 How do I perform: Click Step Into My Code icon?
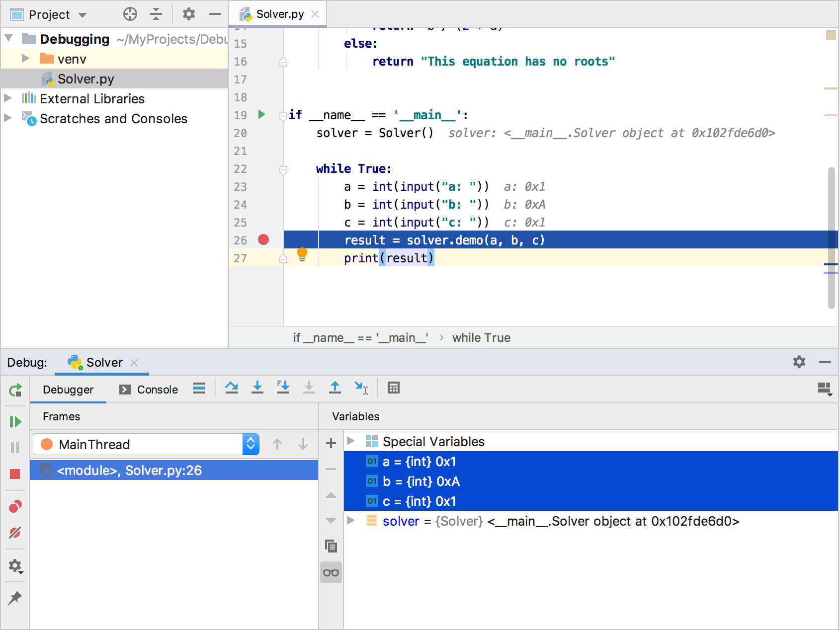click(x=283, y=388)
